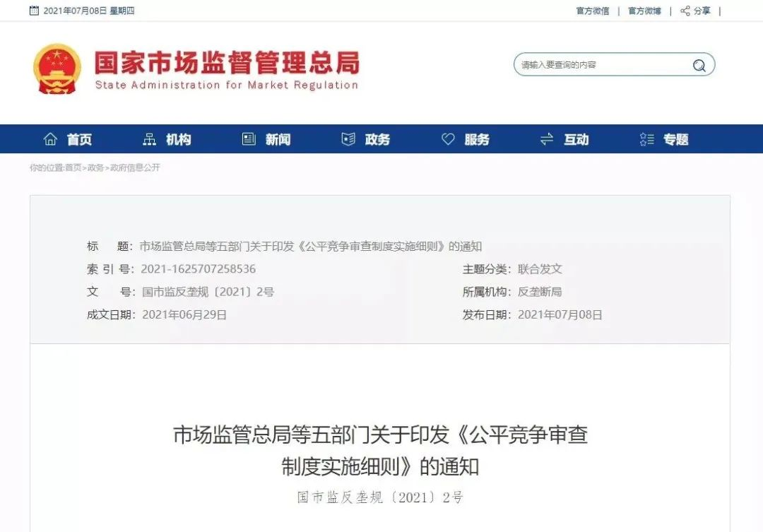Click the magnifier search icon

699,65
